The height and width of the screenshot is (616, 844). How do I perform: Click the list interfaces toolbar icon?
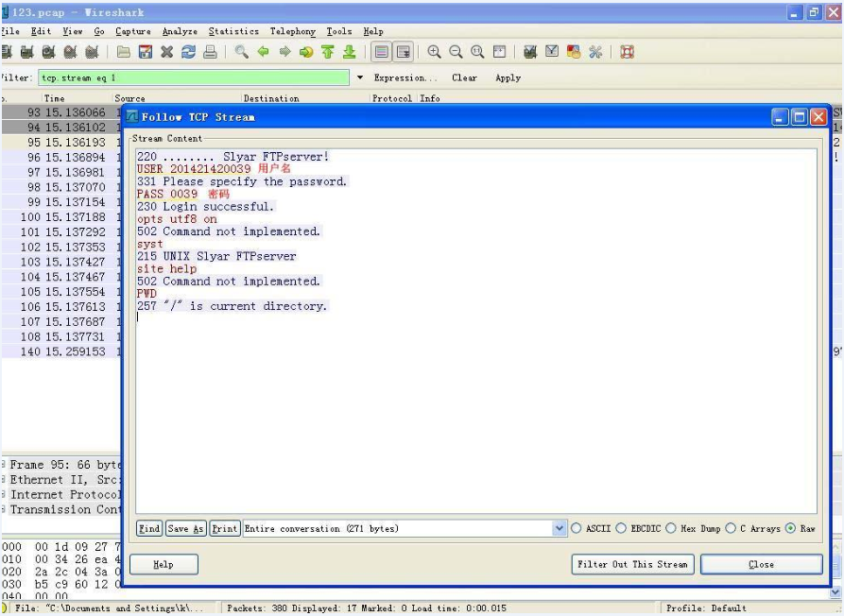[x=7, y=52]
